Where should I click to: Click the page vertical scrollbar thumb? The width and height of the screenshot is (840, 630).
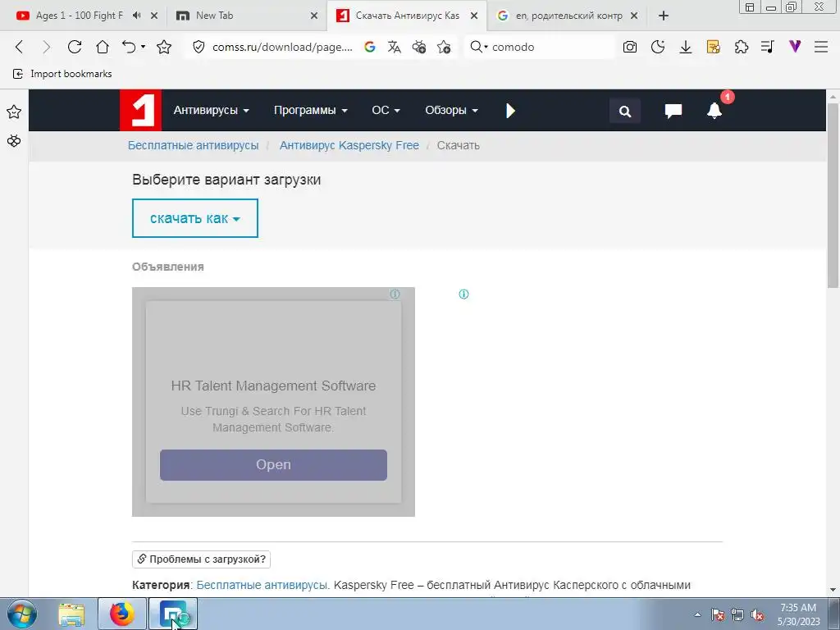point(833,195)
